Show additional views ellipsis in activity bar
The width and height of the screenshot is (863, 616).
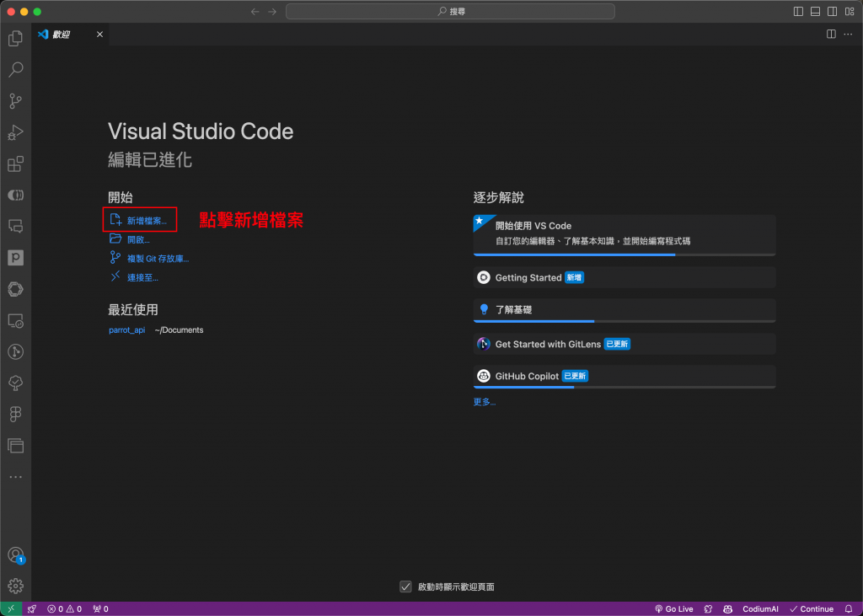tap(15, 477)
